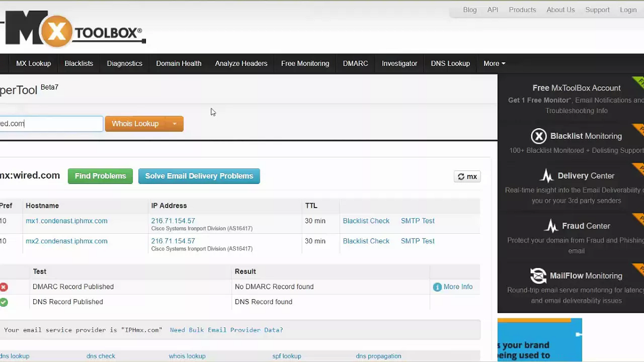
Task: Open hostname mx1.condenast.iphmx.com
Action: (67, 221)
